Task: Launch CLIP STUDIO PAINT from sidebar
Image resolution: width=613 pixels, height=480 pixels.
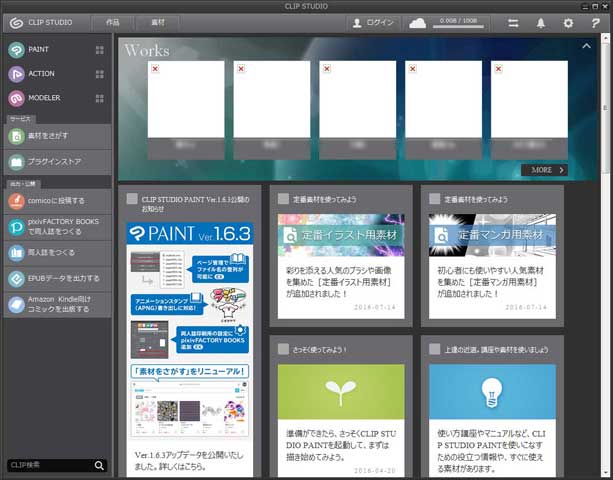Action: point(40,49)
